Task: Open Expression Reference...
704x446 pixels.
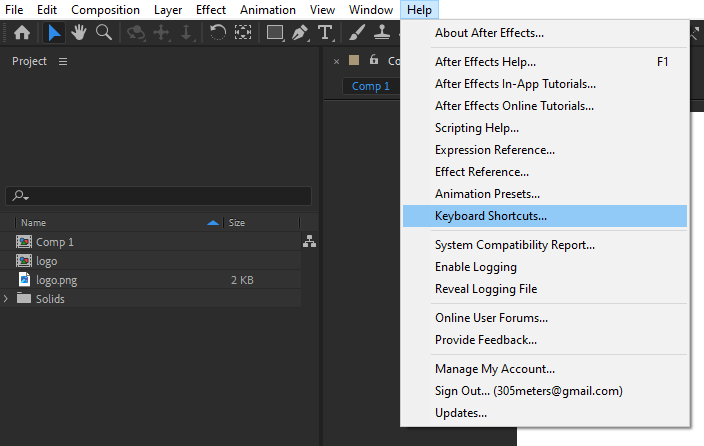Action: pos(545,150)
